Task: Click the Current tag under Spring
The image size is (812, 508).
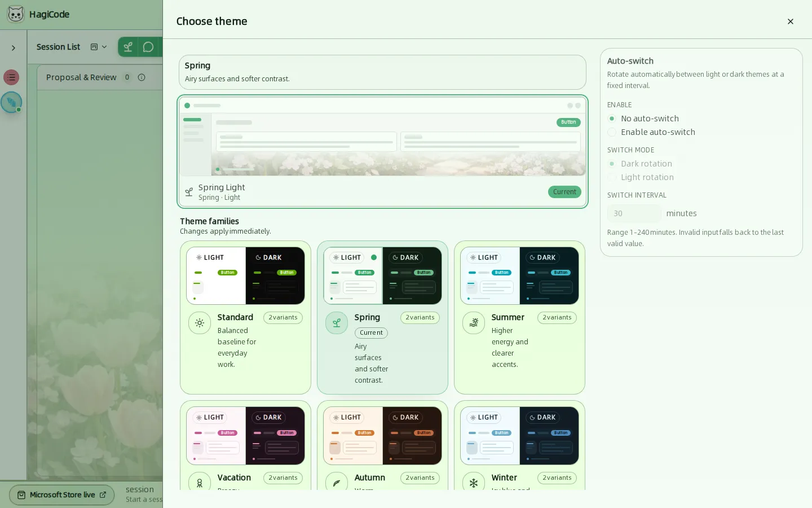Action: pyautogui.click(x=371, y=333)
